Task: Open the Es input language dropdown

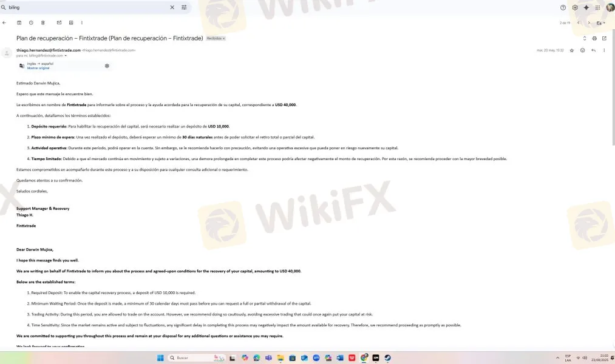Action: [600, 23]
